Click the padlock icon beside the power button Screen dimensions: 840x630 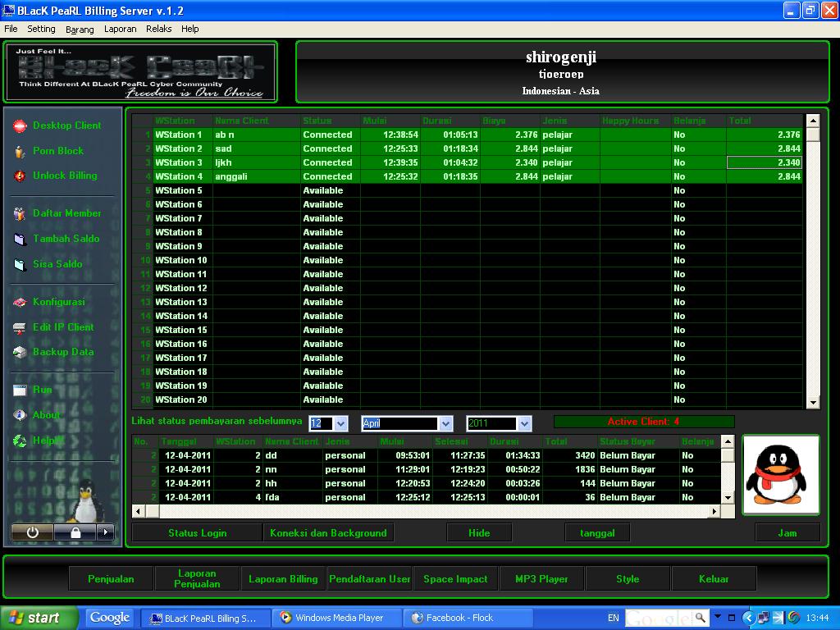[x=75, y=532]
